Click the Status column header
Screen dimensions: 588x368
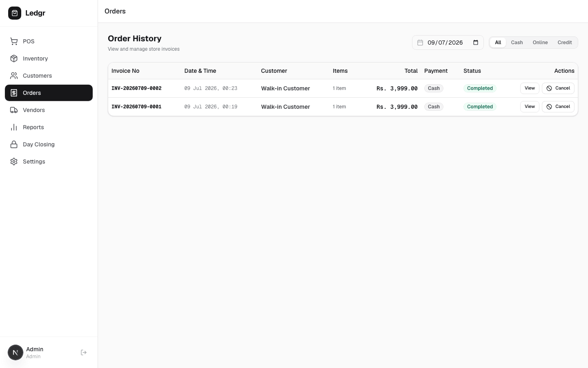pyautogui.click(x=472, y=71)
